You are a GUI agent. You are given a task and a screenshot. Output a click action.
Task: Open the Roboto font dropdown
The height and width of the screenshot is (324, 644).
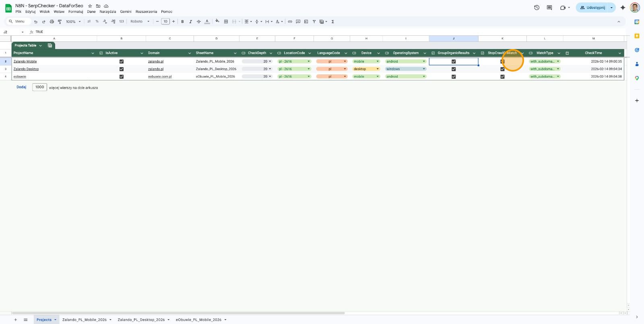[x=140, y=22]
